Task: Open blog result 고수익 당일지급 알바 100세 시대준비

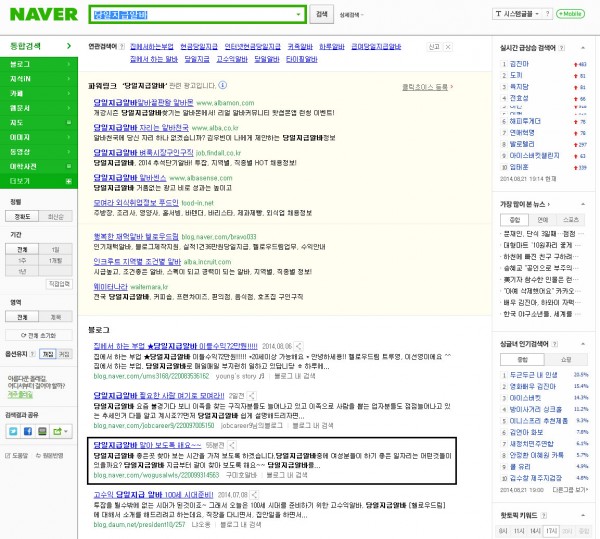Action: [153, 494]
